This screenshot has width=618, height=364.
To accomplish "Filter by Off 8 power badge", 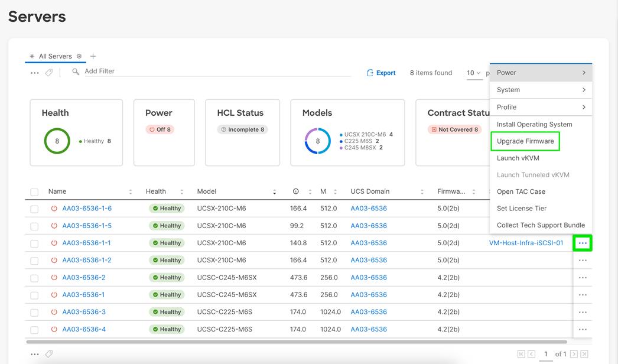I will tap(160, 129).
